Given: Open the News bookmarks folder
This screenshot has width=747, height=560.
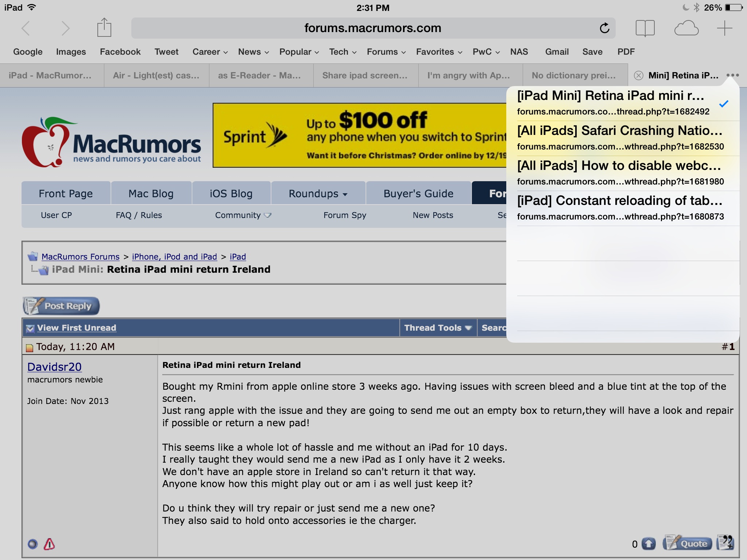Looking at the screenshot, I should [253, 52].
